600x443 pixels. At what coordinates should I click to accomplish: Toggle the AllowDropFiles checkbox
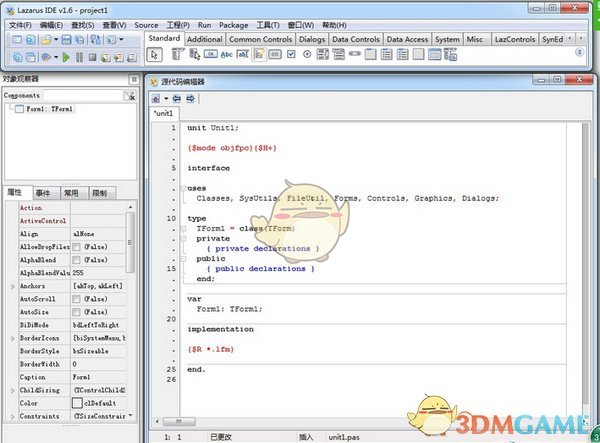click(77, 246)
